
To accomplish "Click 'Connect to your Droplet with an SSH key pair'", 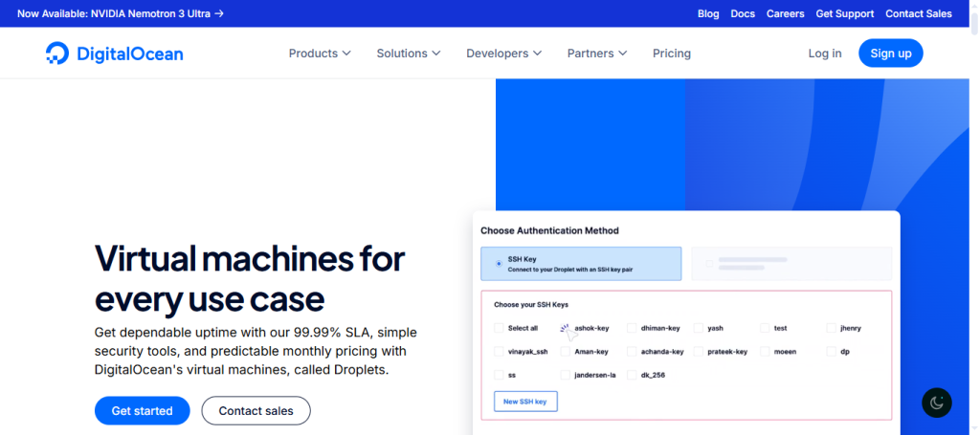I will pos(571,270).
